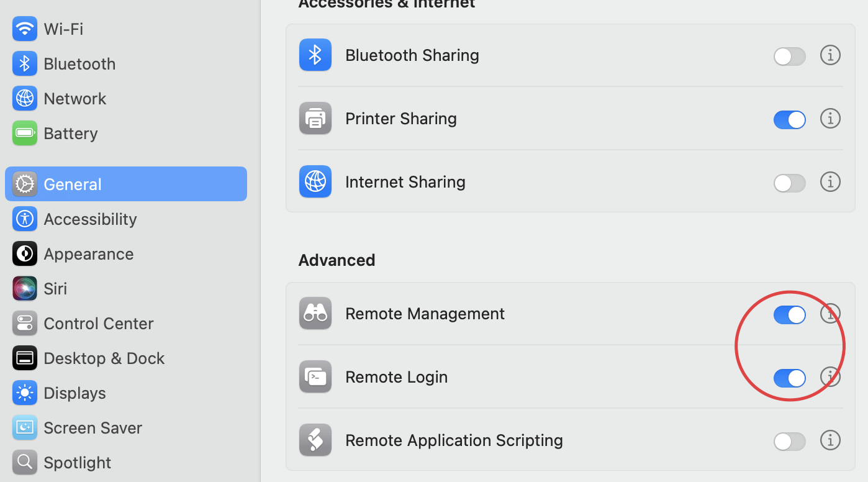Click the Wi-Fi icon in sidebar
Image resolution: width=868 pixels, height=482 pixels.
[x=25, y=29]
